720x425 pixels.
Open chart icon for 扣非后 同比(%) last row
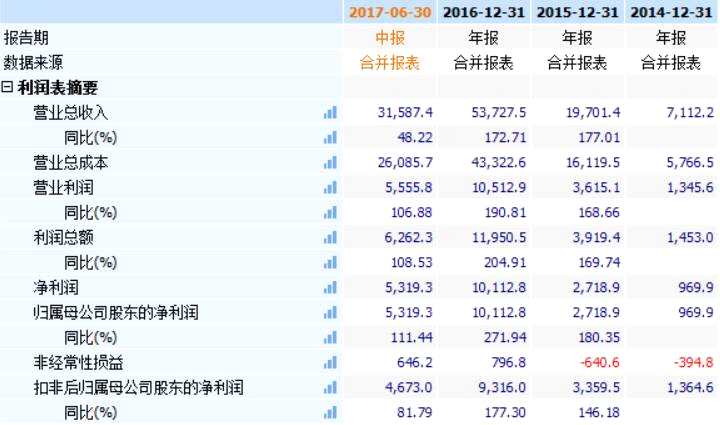tap(330, 412)
